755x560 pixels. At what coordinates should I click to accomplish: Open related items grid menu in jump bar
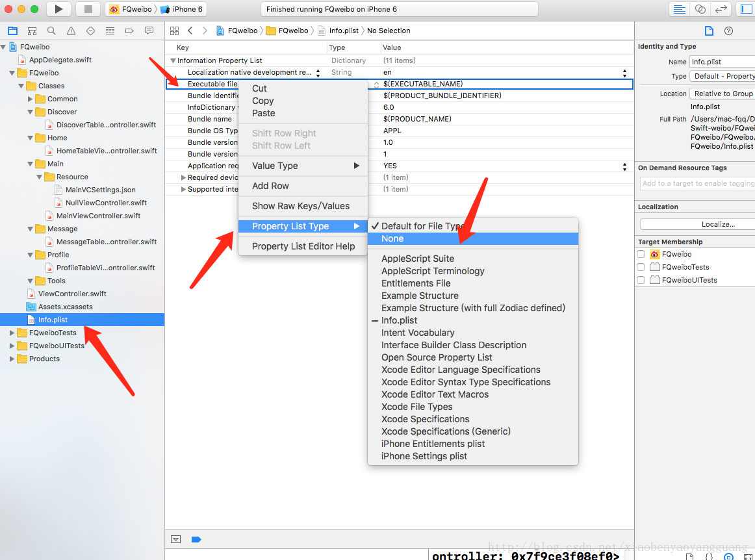pyautogui.click(x=174, y=31)
